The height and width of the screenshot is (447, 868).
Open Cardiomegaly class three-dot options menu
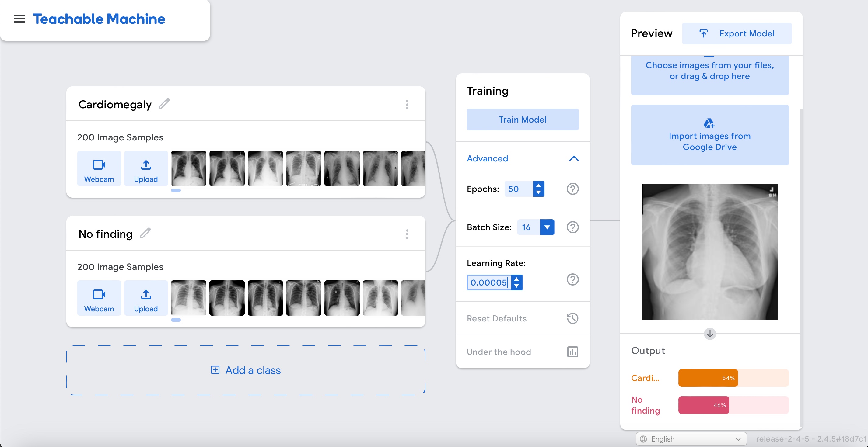coord(407,105)
